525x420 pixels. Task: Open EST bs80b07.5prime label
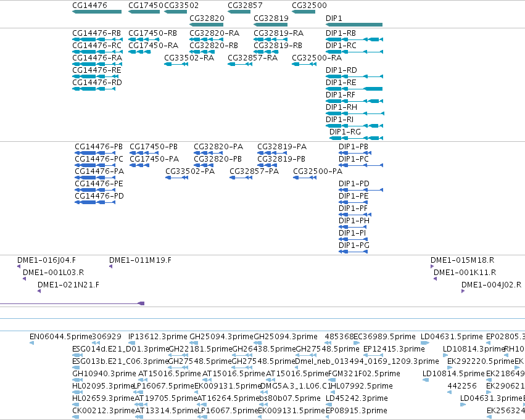click(x=290, y=398)
